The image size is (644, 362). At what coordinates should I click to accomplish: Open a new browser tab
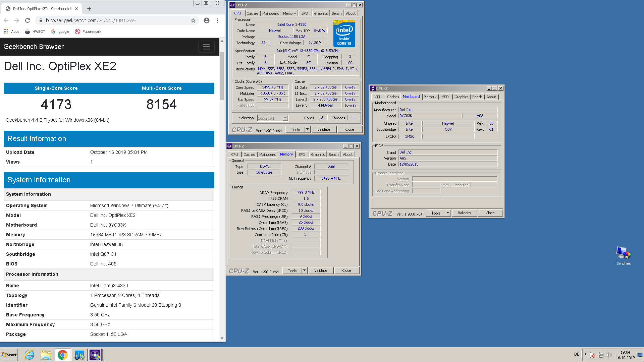pos(89,9)
